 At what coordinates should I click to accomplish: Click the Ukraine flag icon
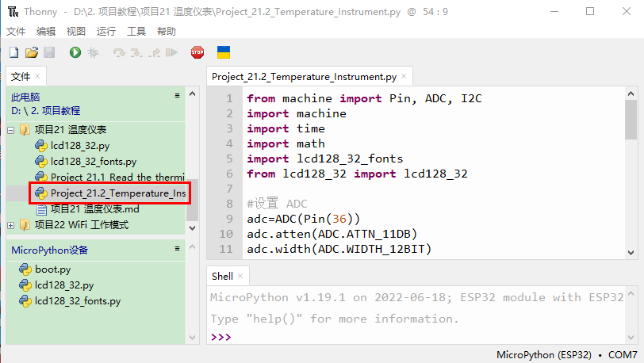pos(224,52)
